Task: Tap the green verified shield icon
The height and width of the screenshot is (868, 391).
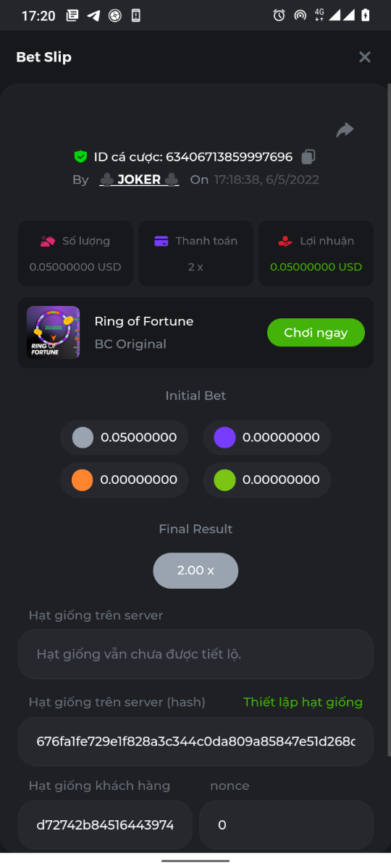Action: point(80,156)
